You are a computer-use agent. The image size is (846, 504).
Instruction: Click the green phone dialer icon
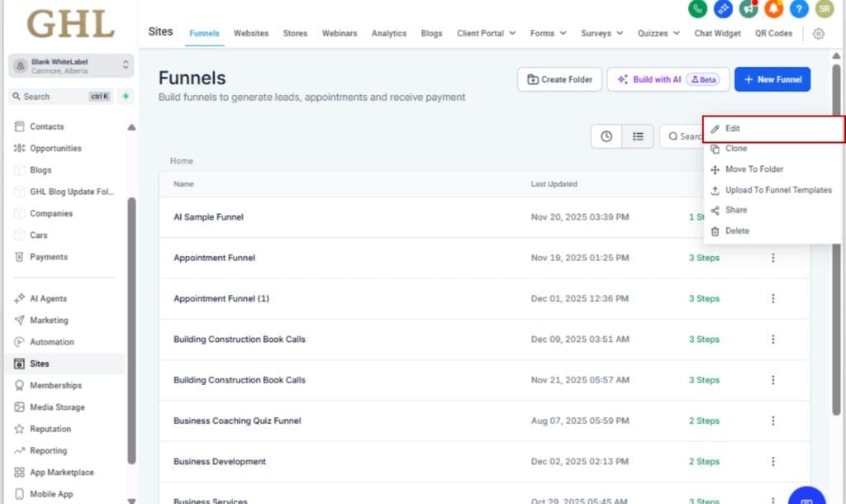(699, 8)
